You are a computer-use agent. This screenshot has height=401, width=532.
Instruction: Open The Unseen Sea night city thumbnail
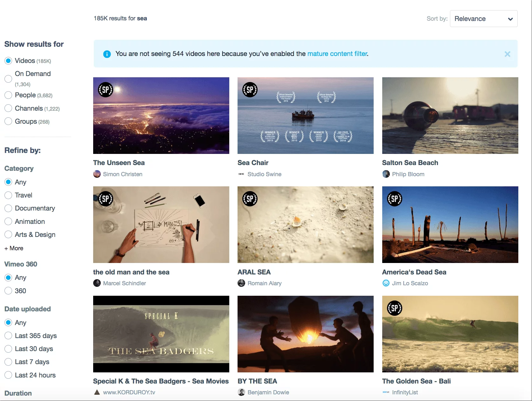pos(161,116)
